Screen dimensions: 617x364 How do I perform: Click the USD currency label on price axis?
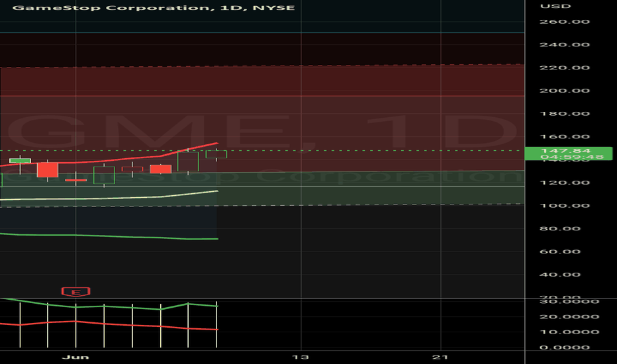555,7
